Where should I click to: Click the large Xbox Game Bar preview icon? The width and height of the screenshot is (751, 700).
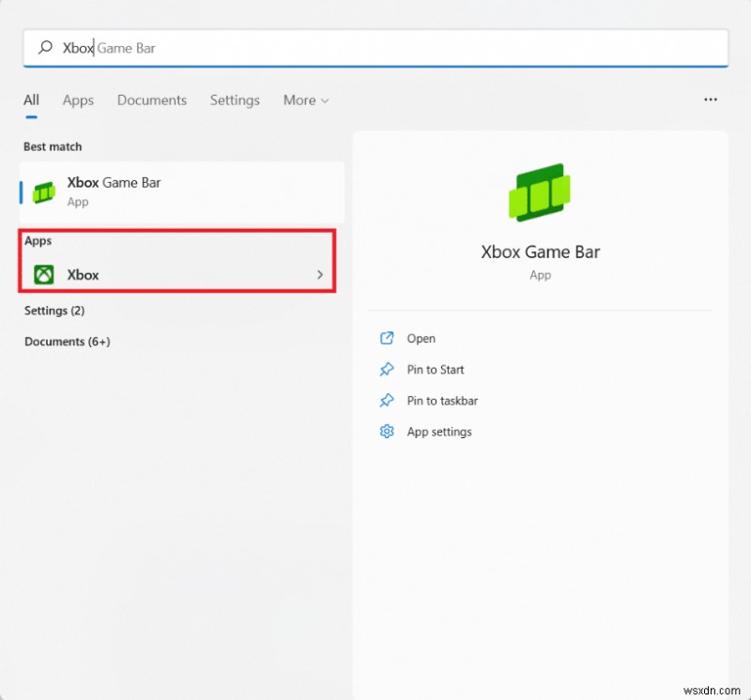540,192
